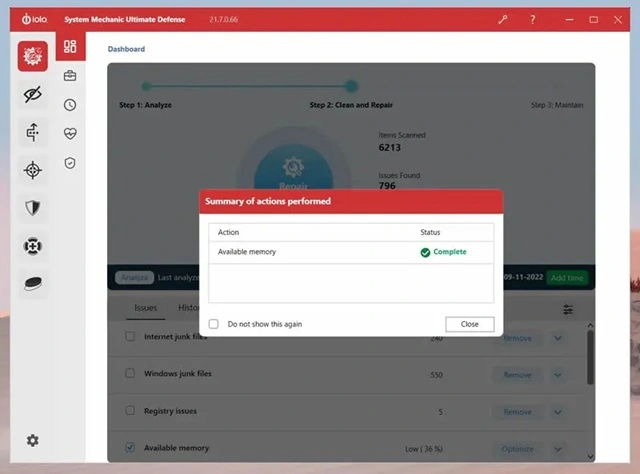Uncheck the Available memory checkbox
The image size is (640, 474).
pos(130,448)
